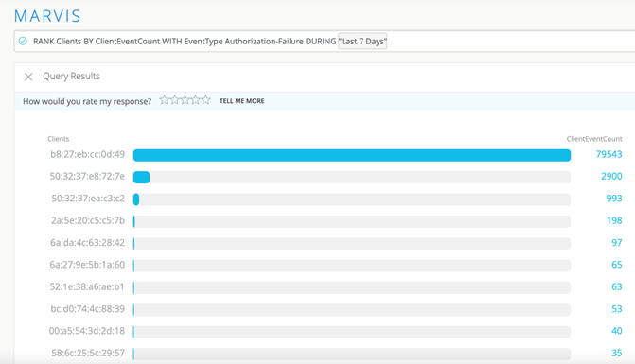This screenshot has height=364, width=635.
Task: Click the Query Results heading
Action: click(x=71, y=76)
